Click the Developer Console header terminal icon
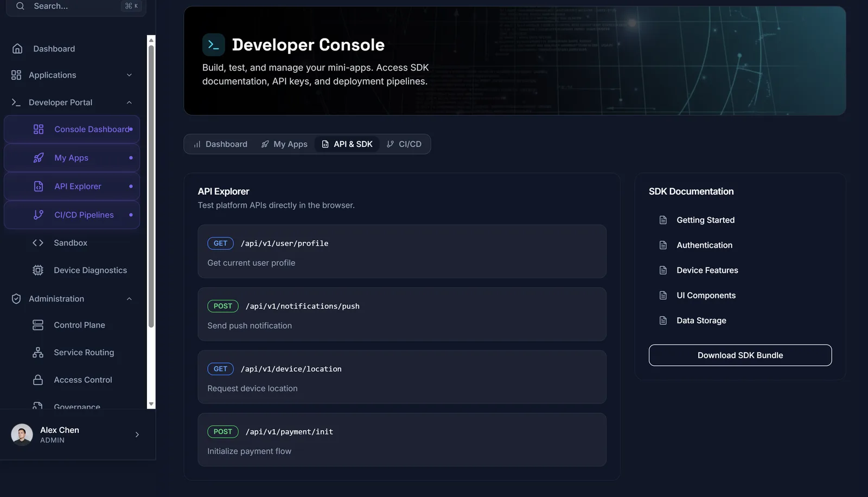The image size is (868, 497). tap(214, 45)
